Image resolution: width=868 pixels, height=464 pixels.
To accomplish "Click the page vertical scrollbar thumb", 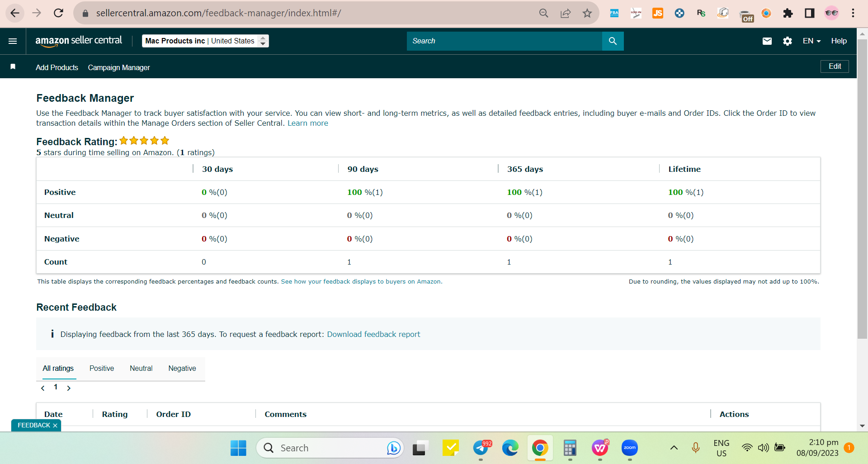I will coord(862,190).
